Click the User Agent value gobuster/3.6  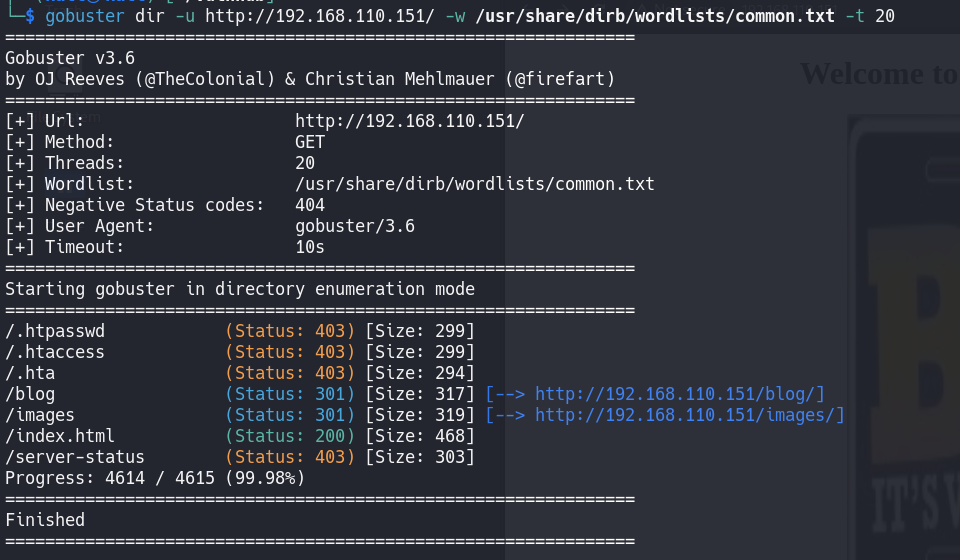click(x=355, y=226)
